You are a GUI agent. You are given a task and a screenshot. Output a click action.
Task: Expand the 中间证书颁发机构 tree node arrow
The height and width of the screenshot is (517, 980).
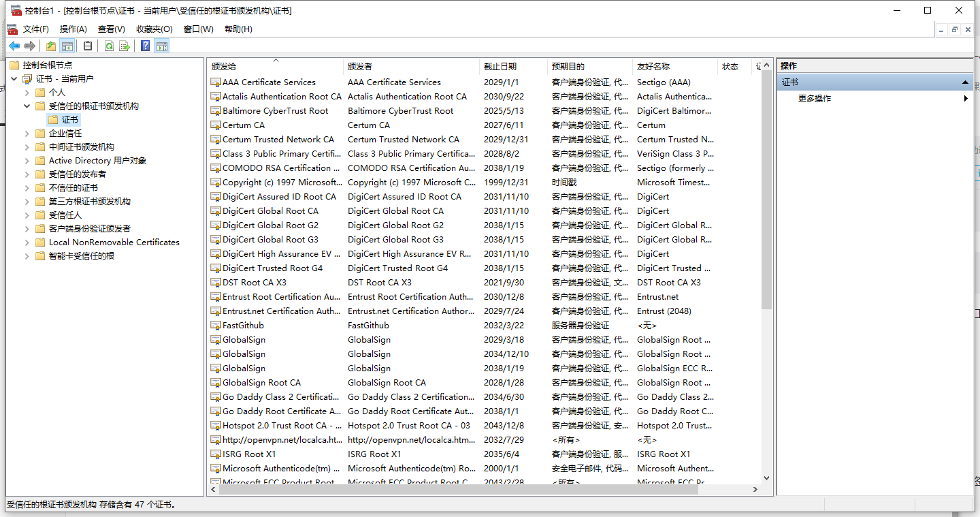[x=27, y=146]
